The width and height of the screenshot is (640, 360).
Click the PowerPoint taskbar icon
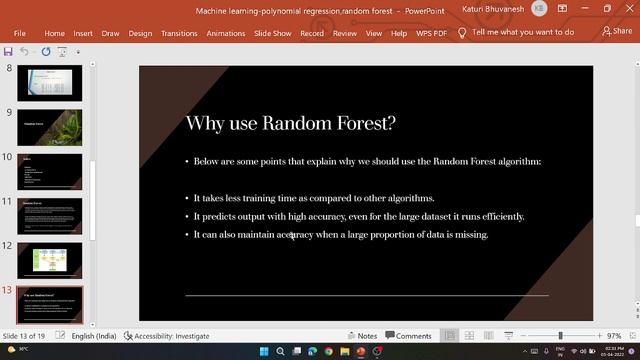pyautogui.click(x=361, y=351)
